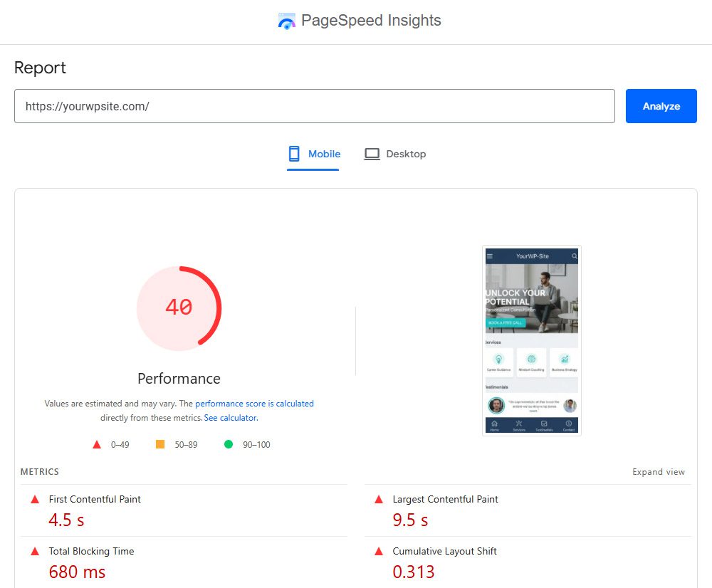Click the 50–89 legend range text
Image resolution: width=712 pixels, height=588 pixels.
[186, 444]
